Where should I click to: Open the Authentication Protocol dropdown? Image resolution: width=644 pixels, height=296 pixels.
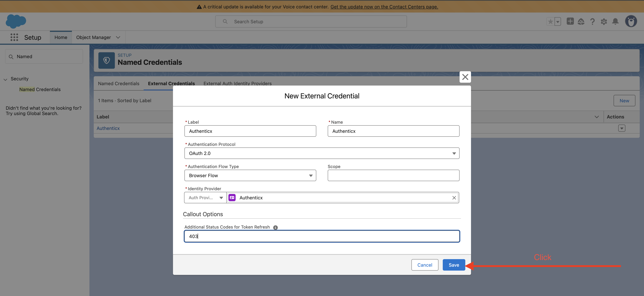coord(322,153)
